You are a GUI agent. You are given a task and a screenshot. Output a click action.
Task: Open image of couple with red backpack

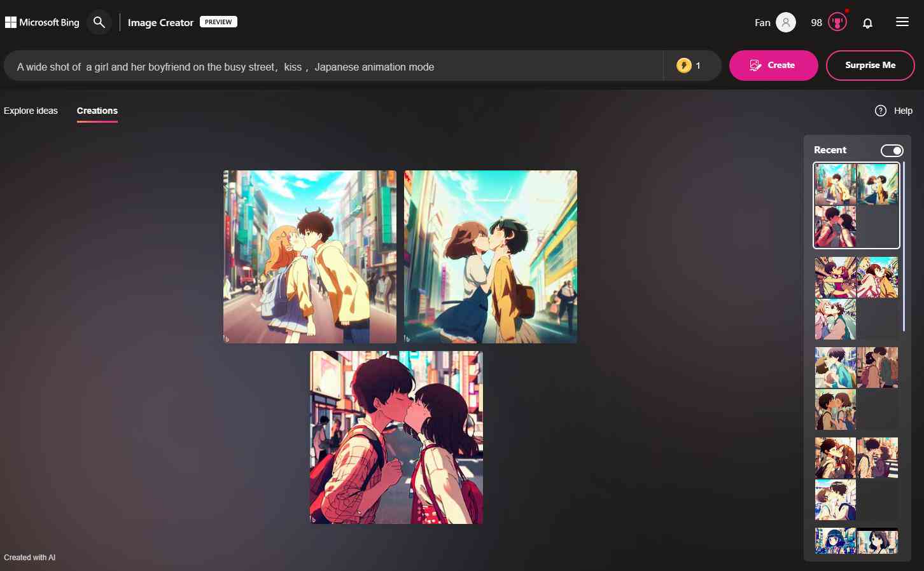point(396,437)
